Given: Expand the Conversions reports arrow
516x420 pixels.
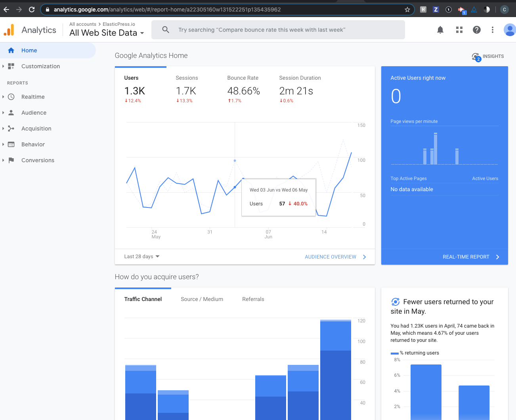Looking at the screenshot, I should point(3,160).
